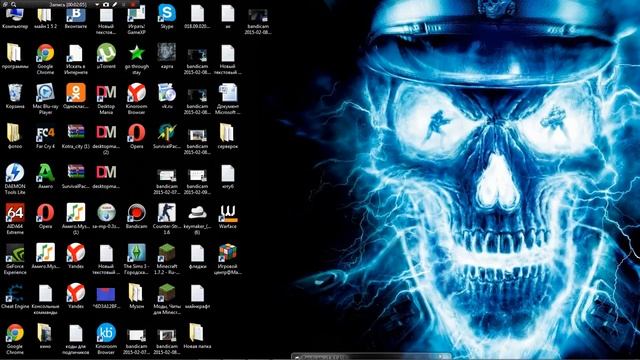Click the Bandicam recording bar camera icon

pos(106,4)
